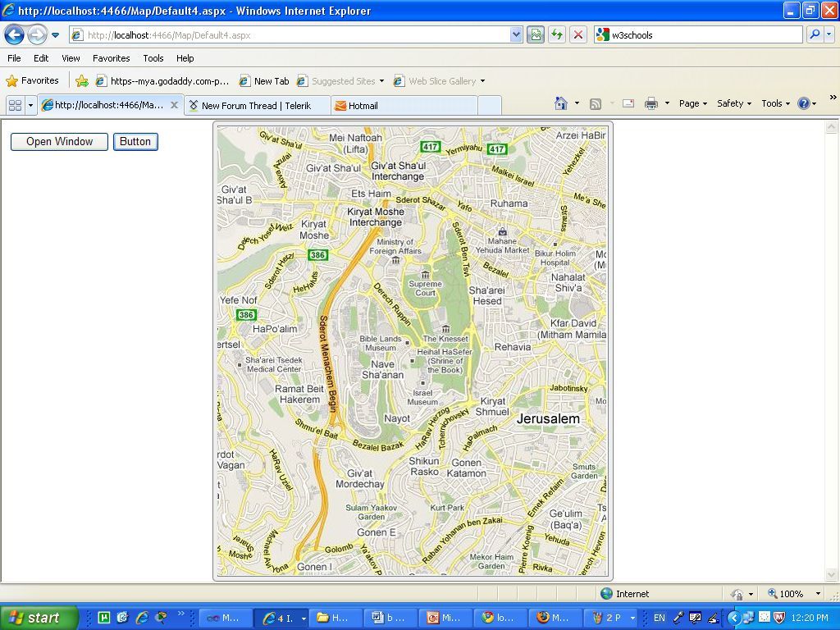Image resolution: width=840 pixels, height=630 pixels.
Task: Open the Favorites menu in menu bar
Action: click(x=112, y=58)
